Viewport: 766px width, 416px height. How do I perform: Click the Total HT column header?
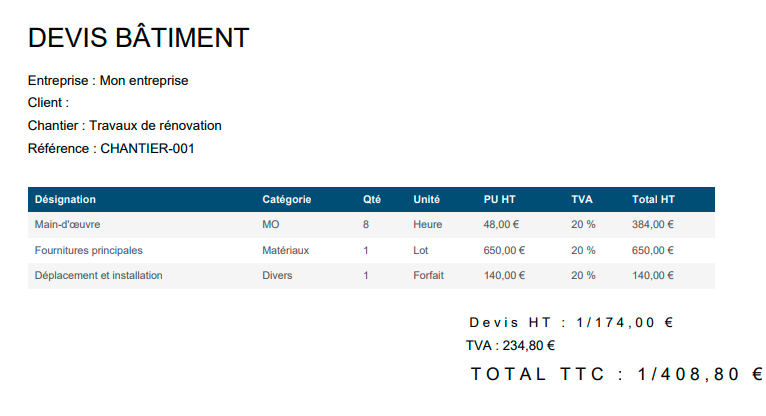[653, 199]
